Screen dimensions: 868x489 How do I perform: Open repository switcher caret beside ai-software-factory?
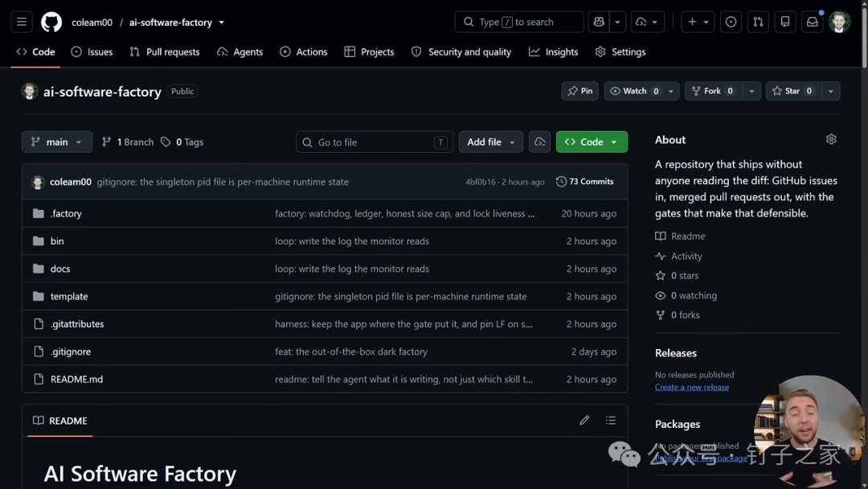tap(222, 23)
